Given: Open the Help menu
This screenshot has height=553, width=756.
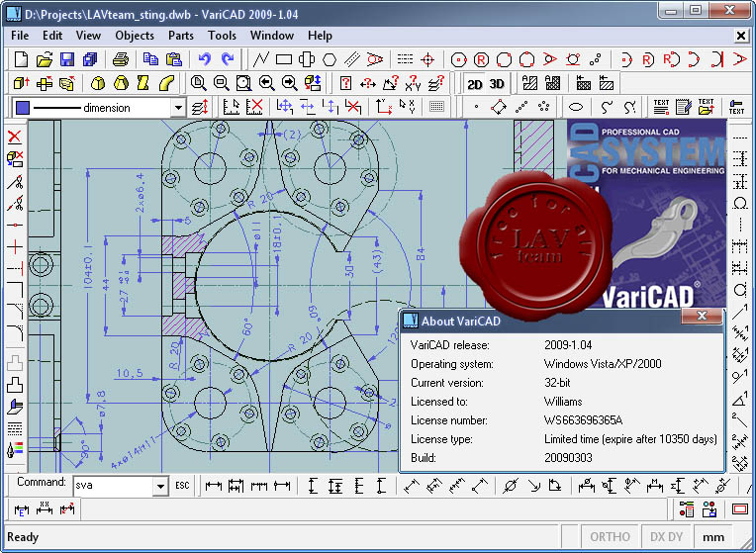Looking at the screenshot, I should (x=320, y=36).
